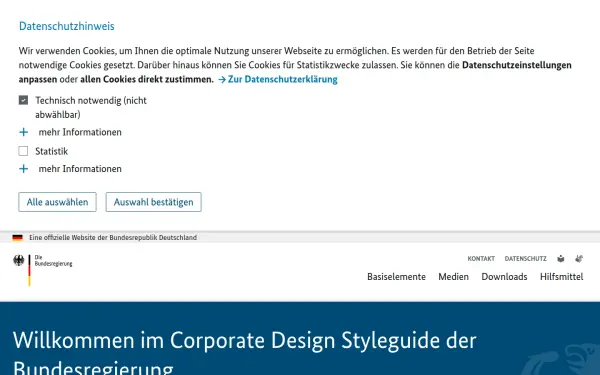Screen dimensions: 600x375
Task: Open the Basiselemente menu
Action: tap(396, 277)
